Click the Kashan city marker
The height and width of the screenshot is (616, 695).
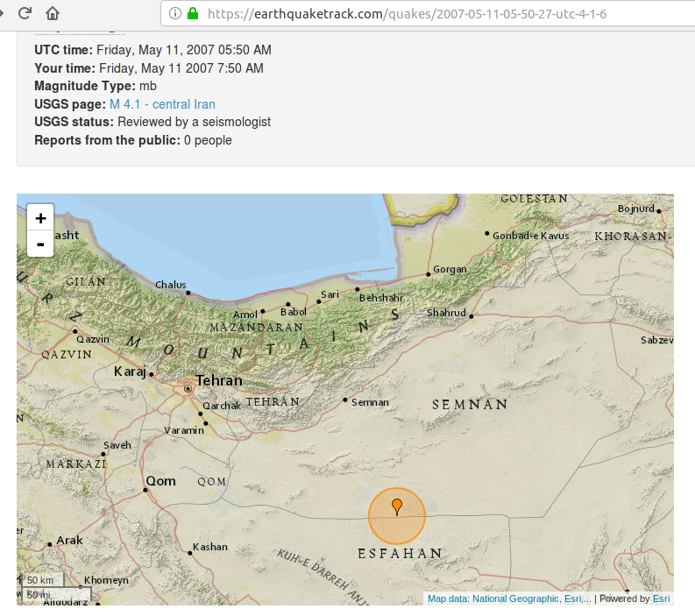coord(190,552)
